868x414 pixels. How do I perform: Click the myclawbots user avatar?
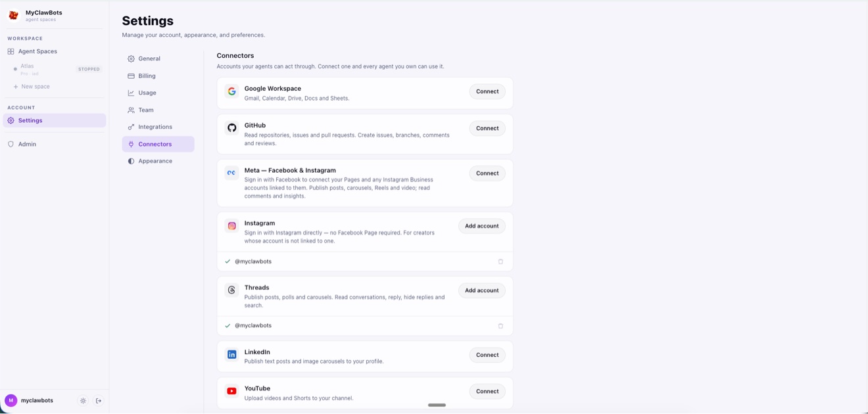click(11, 400)
